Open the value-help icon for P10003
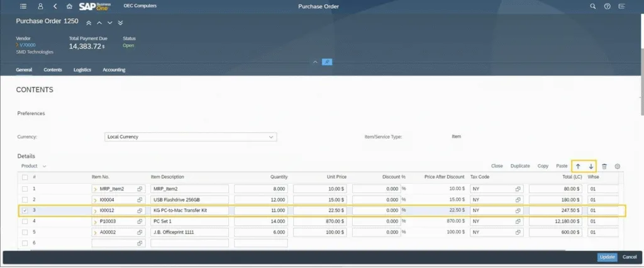The height and width of the screenshot is (268, 644). (140, 221)
